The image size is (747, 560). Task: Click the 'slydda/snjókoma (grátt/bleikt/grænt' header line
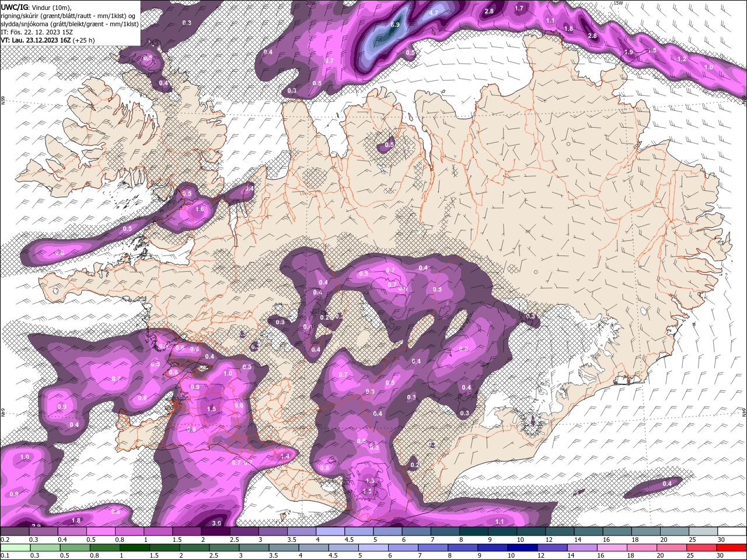[x=69, y=24]
